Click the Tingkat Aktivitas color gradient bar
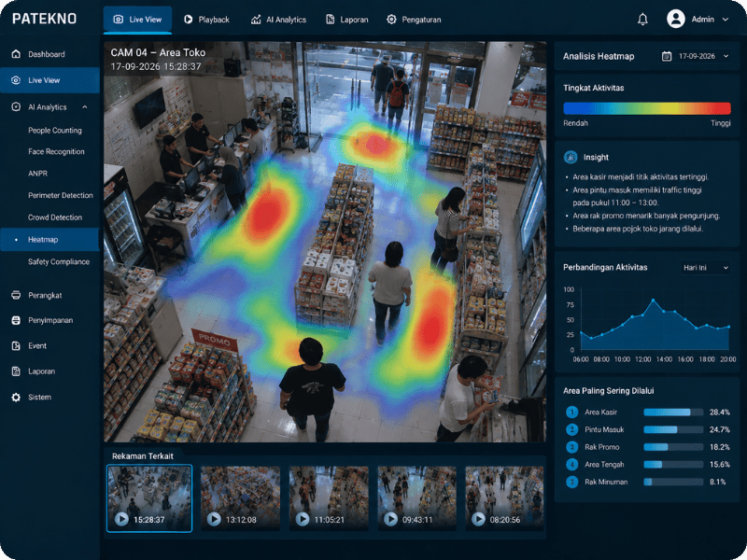Viewport: 747px width, 560px height. [x=646, y=108]
